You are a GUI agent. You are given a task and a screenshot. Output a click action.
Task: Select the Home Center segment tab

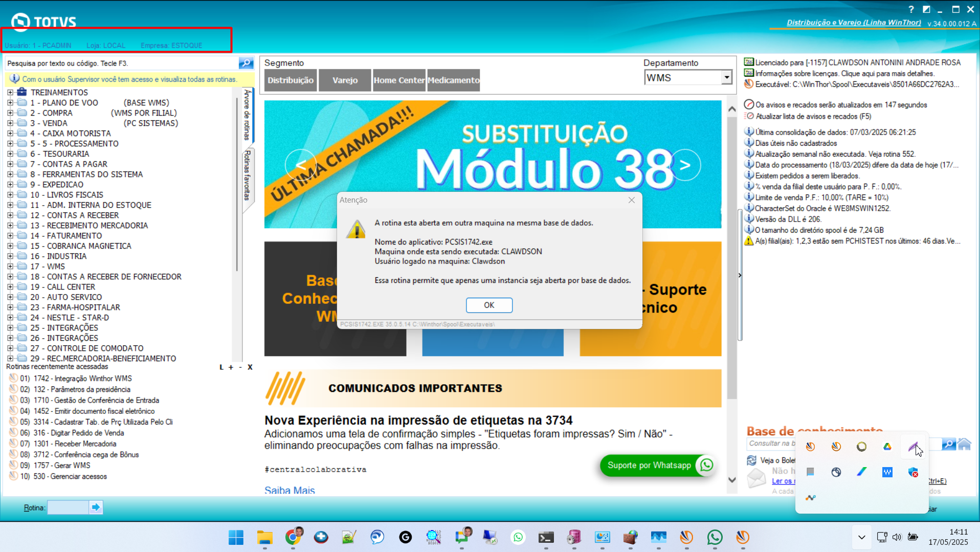[x=399, y=80]
